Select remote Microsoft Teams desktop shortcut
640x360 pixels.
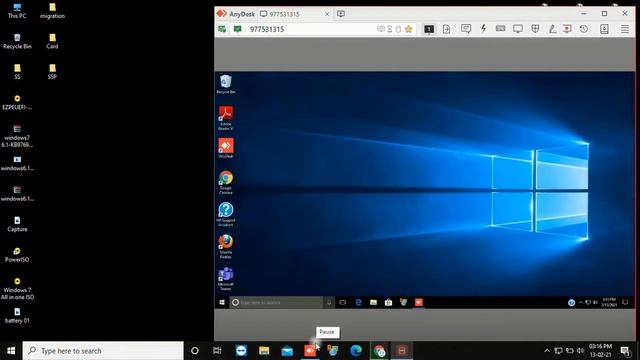[226, 279]
